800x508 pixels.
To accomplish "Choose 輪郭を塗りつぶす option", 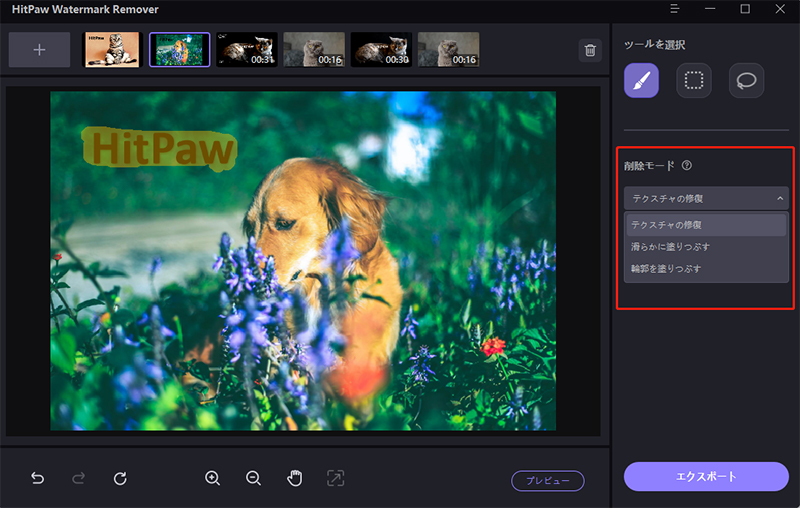I will tap(666, 269).
